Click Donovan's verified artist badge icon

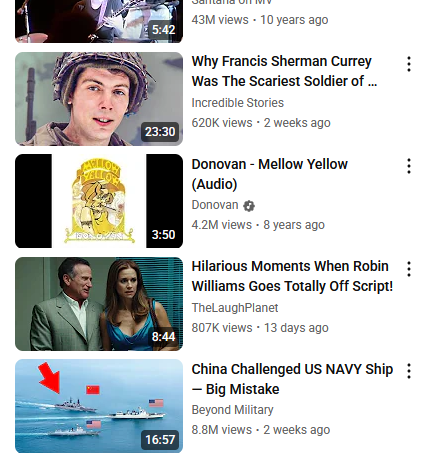tap(249, 206)
